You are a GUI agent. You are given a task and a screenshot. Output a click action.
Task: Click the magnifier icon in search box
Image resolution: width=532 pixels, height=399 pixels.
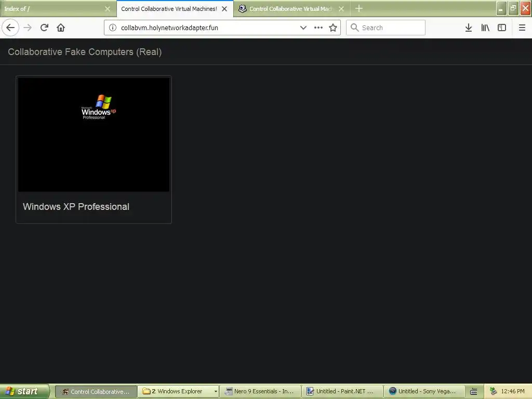354,28
